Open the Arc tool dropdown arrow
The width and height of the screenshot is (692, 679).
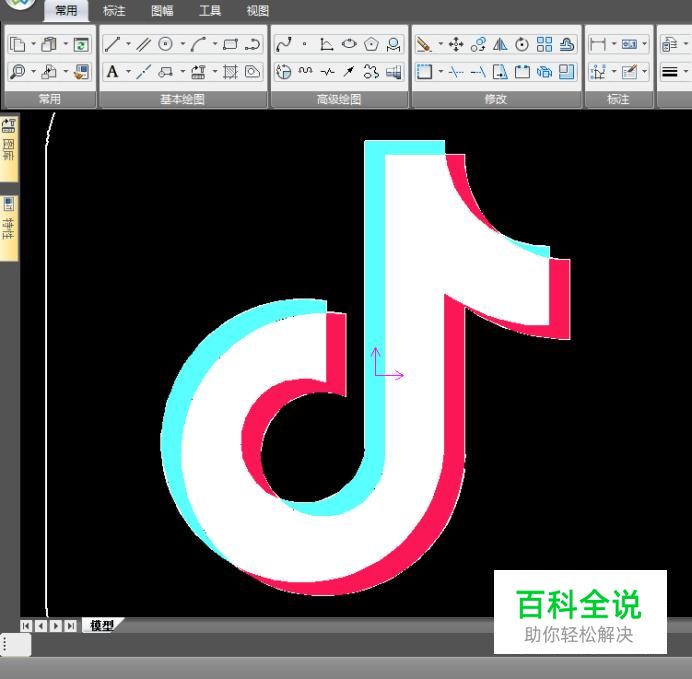tap(214, 44)
